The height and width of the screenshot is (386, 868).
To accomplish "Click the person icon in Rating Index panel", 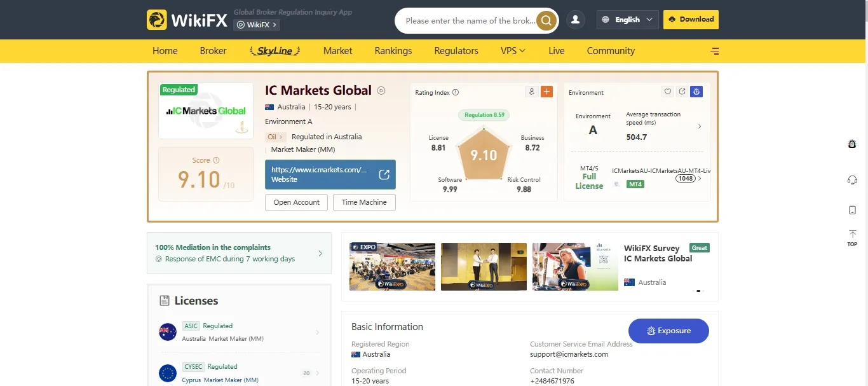I will point(532,92).
